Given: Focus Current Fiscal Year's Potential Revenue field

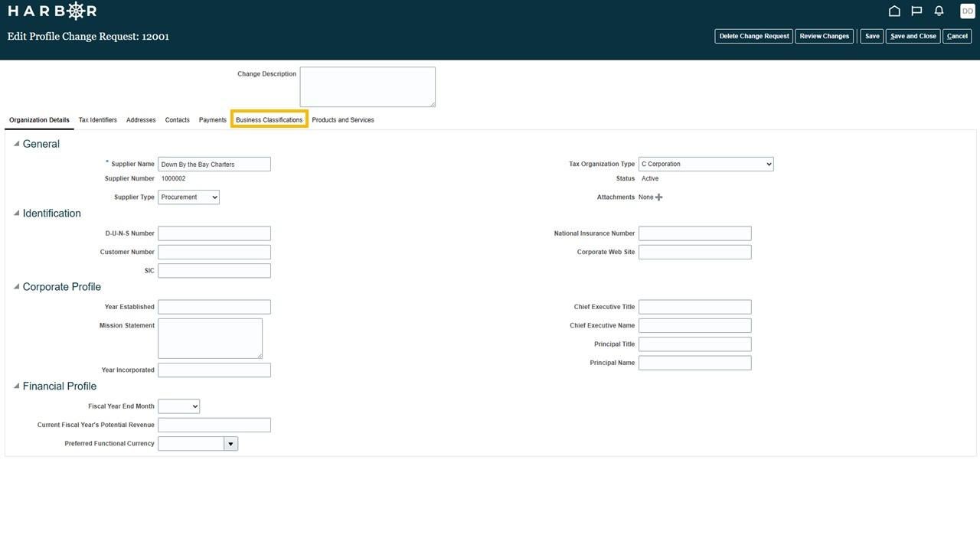Looking at the screenshot, I should 214,425.
